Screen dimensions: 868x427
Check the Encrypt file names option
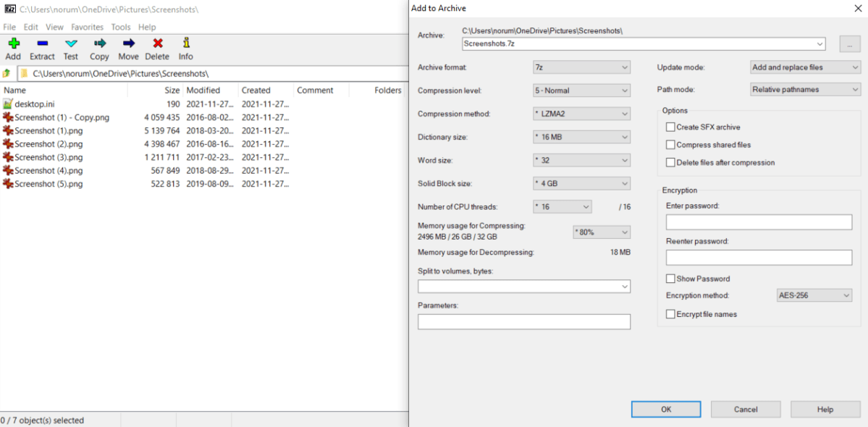[670, 313]
